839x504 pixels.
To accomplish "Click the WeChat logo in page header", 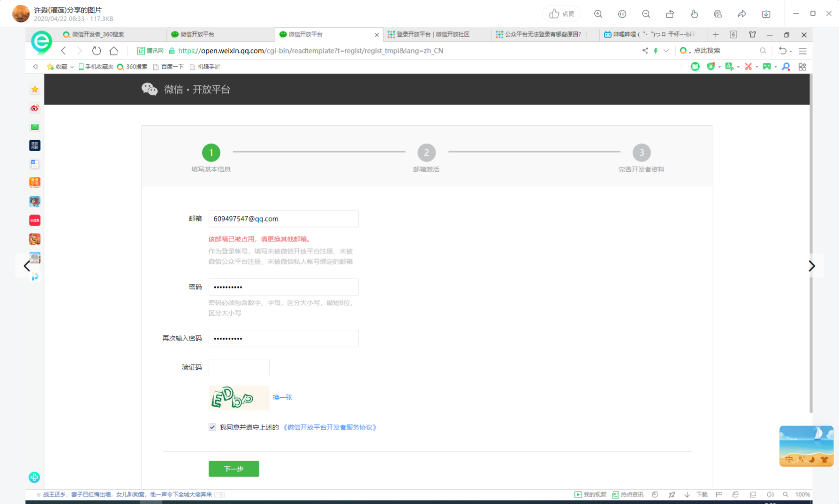I will [x=149, y=89].
